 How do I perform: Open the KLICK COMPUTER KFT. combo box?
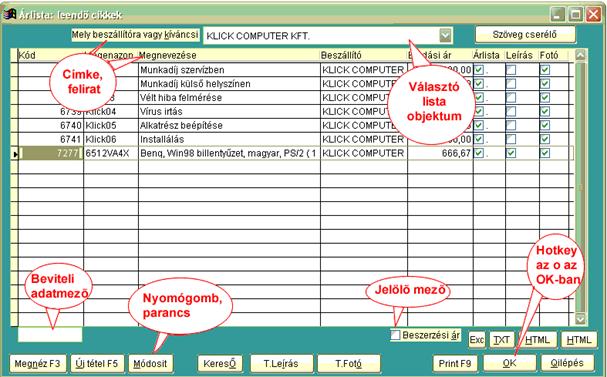[328, 36]
